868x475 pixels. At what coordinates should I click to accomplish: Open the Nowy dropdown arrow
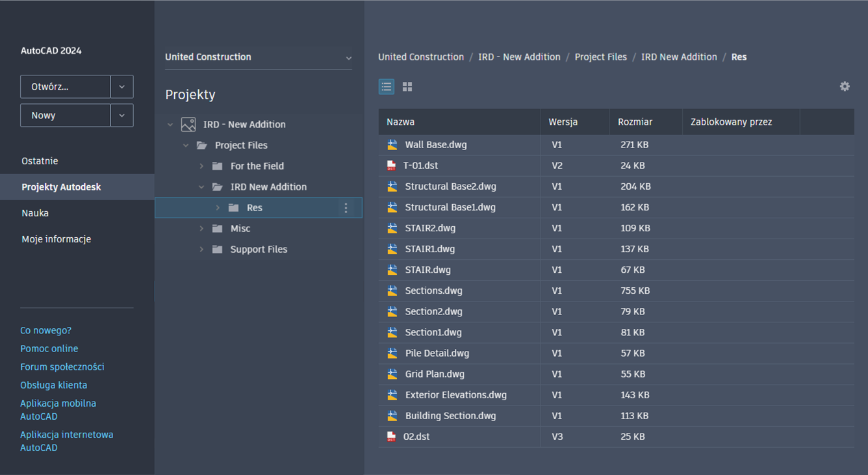click(x=121, y=115)
